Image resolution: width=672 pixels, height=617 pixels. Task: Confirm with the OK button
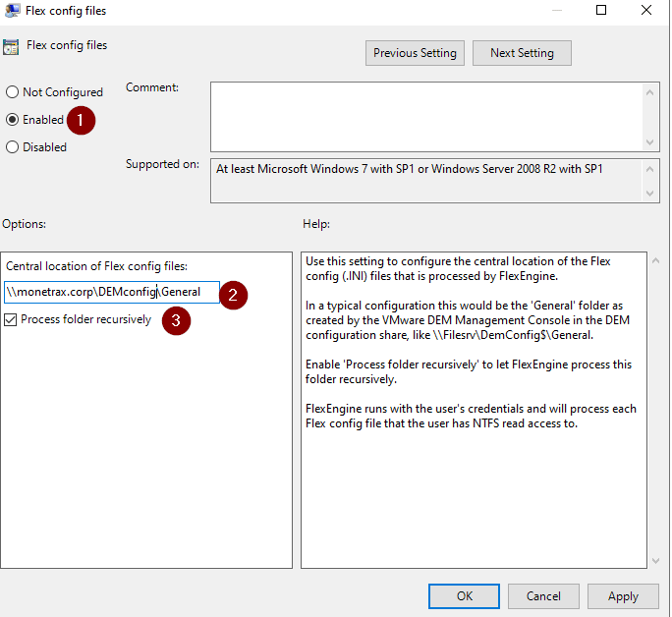click(x=465, y=595)
